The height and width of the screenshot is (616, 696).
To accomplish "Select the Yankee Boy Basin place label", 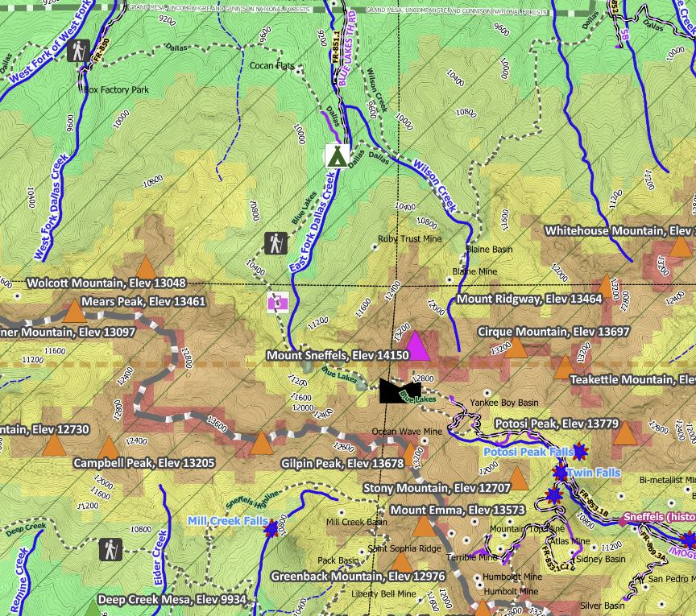I will coord(503,403).
